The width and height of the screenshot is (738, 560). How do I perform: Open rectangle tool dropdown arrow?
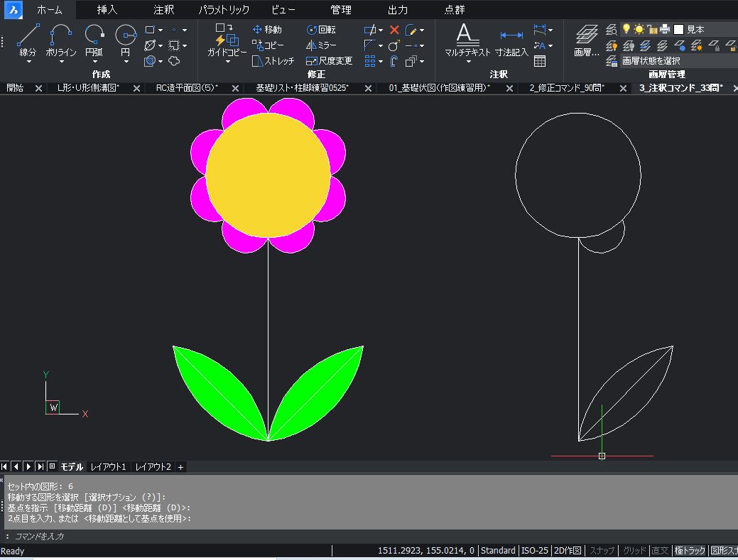pyautogui.click(x=161, y=30)
